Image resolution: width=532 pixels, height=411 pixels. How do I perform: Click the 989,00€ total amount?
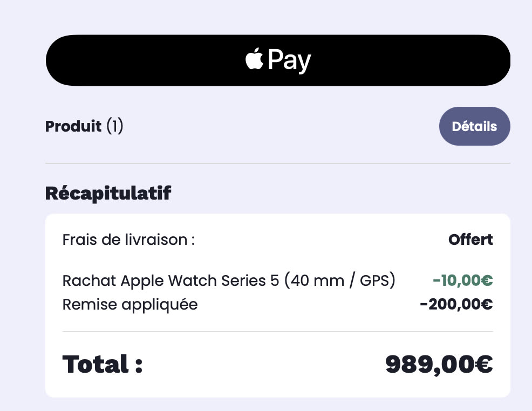[439, 364]
